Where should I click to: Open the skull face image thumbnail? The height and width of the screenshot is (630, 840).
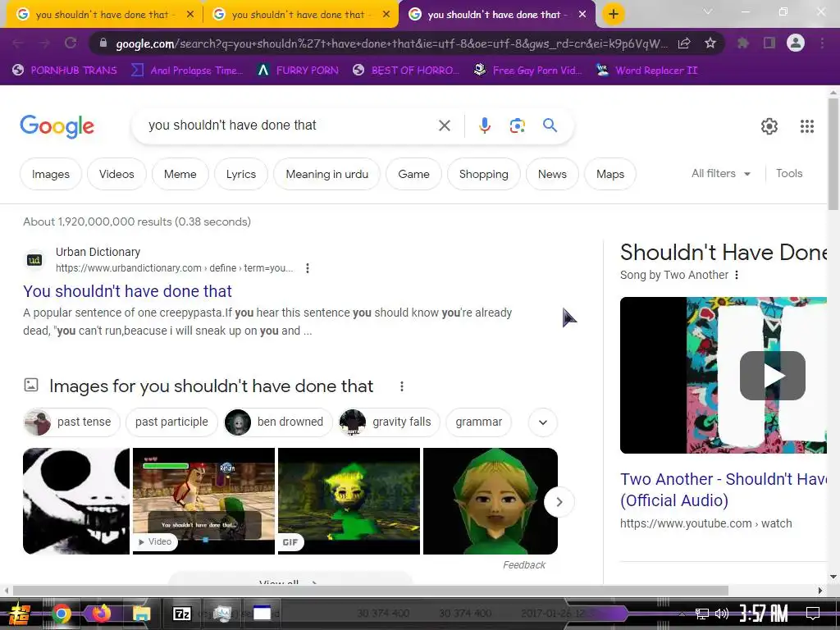click(76, 501)
